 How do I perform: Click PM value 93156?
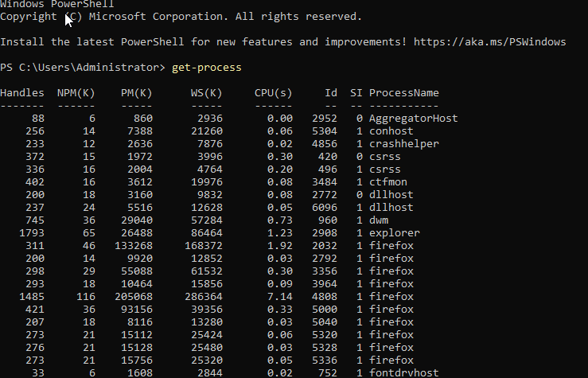(137, 310)
